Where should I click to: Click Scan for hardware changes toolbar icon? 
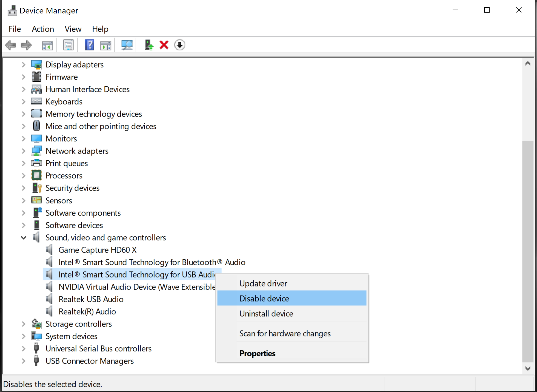coord(127,45)
